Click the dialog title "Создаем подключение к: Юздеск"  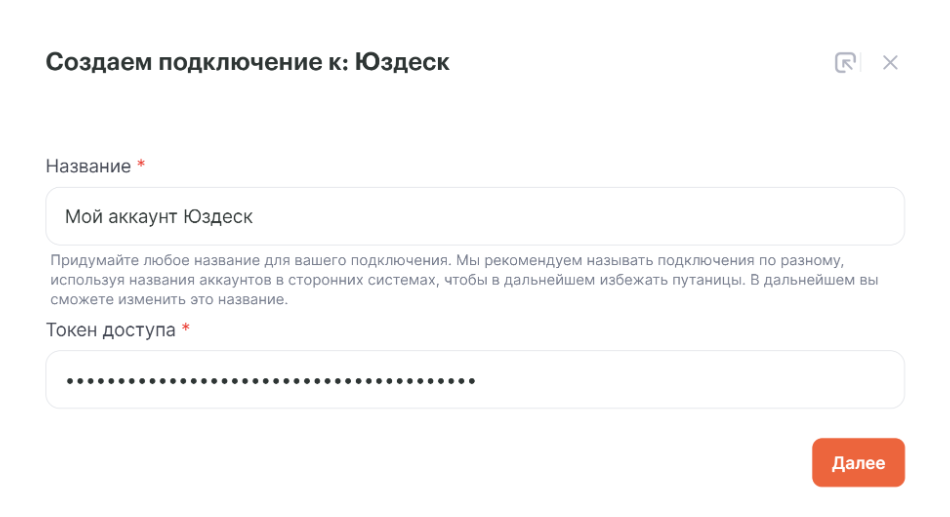click(x=247, y=63)
